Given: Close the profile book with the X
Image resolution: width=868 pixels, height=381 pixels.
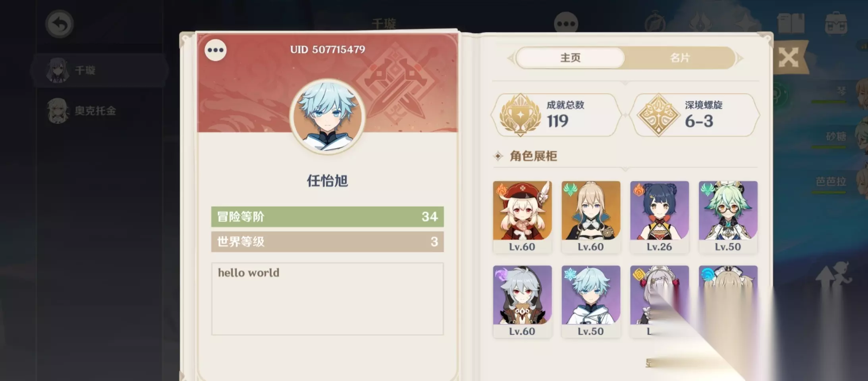Looking at the screenshot, I should click(x=789, y=58).
